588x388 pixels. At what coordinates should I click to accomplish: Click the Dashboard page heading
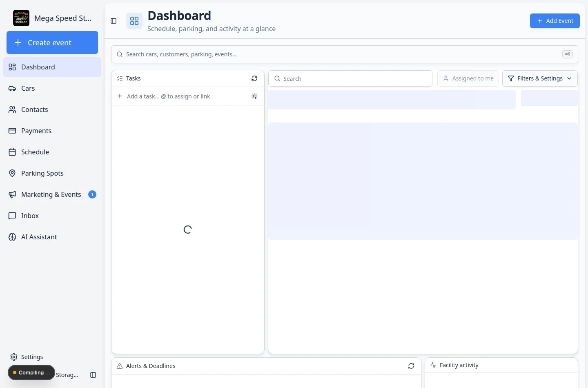179,16
